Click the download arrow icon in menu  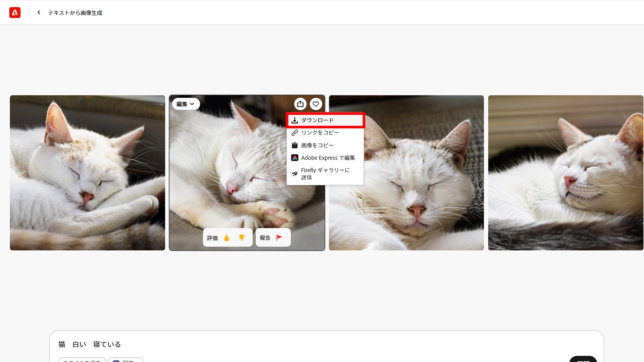coord(294,120)
